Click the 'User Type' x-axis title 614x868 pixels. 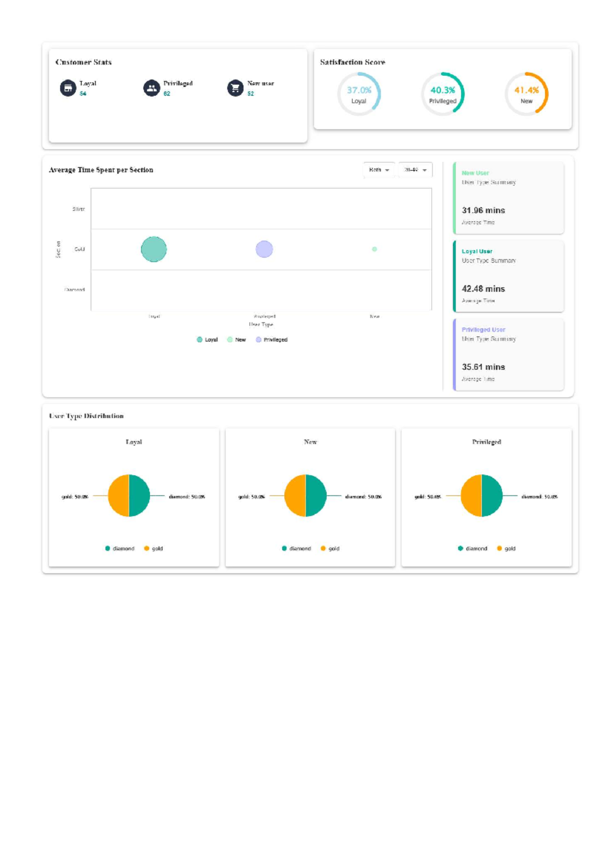point(261,324)
